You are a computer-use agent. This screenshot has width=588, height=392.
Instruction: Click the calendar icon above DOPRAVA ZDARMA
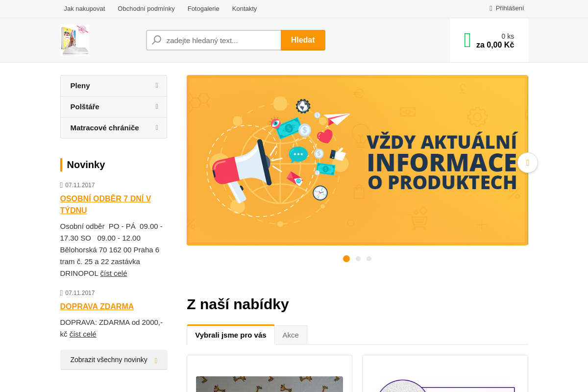tap(62, 293)
